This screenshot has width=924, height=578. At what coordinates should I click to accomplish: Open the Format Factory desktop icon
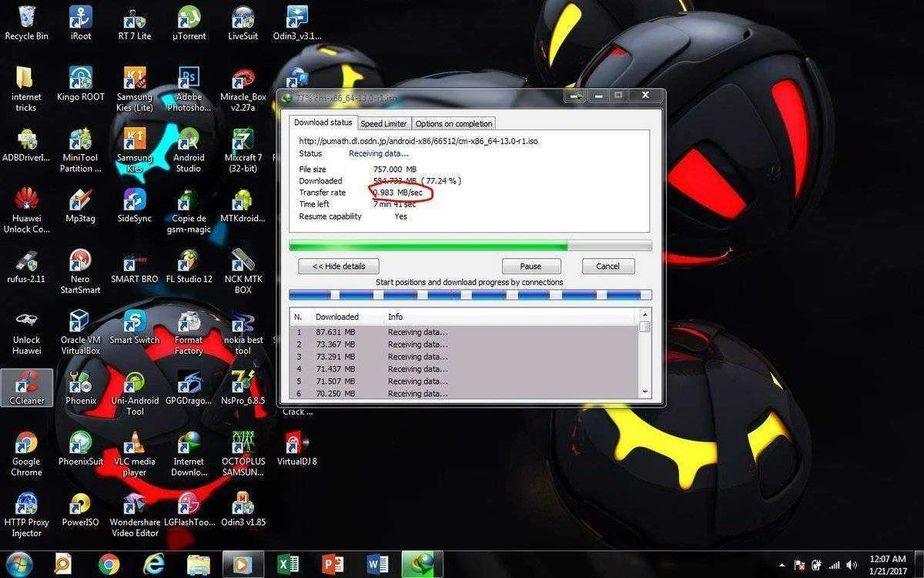[189, 331]
